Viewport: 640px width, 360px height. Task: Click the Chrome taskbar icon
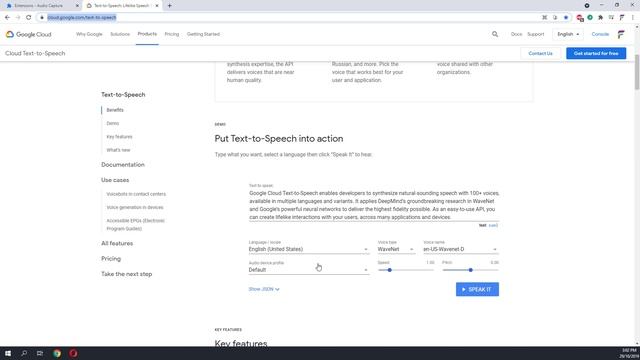(x=57, y=353)
